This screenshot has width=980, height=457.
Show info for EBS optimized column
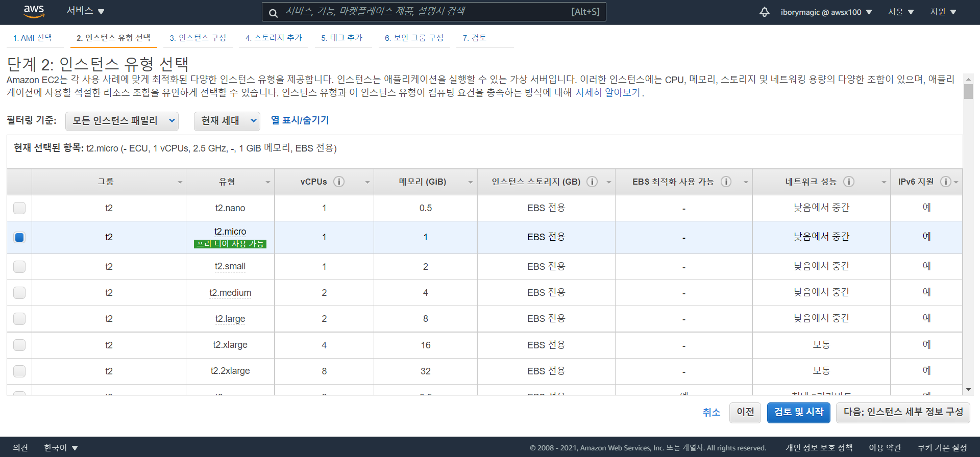coord(726,182)
